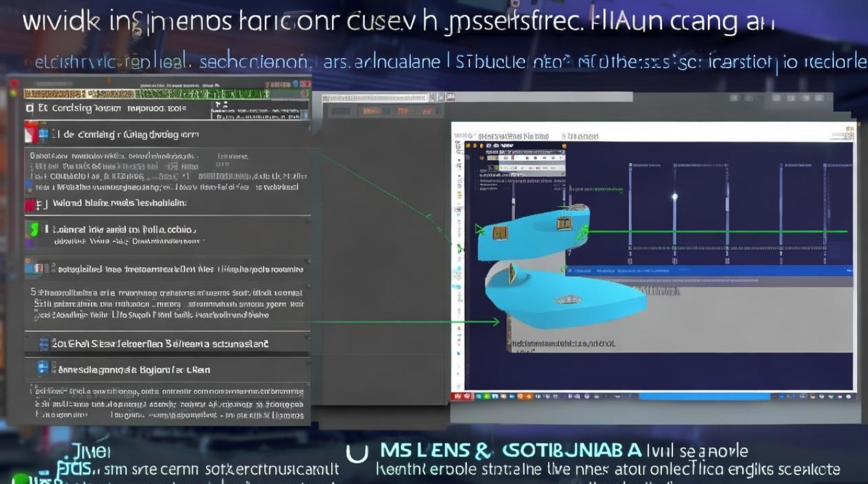
Task: Click the highlighted blue bar in the inner window
Action: [x=709, y=271]
